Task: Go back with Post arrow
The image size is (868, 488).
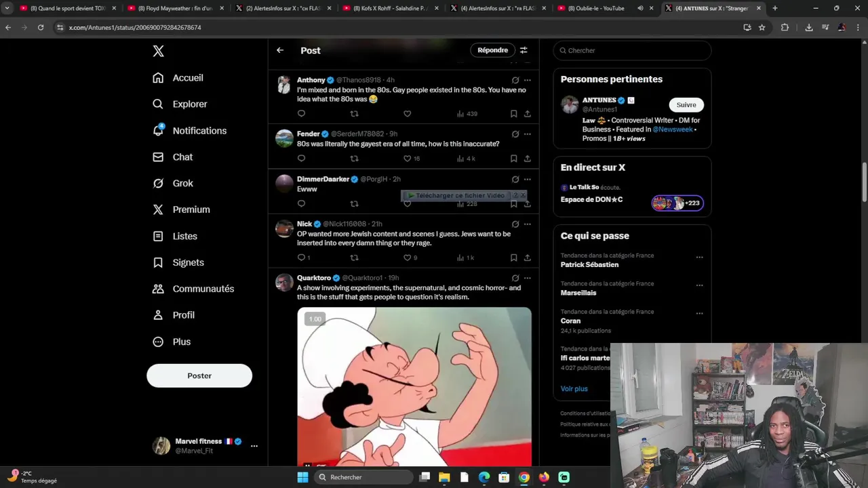Action: click(x=280, y=50)
